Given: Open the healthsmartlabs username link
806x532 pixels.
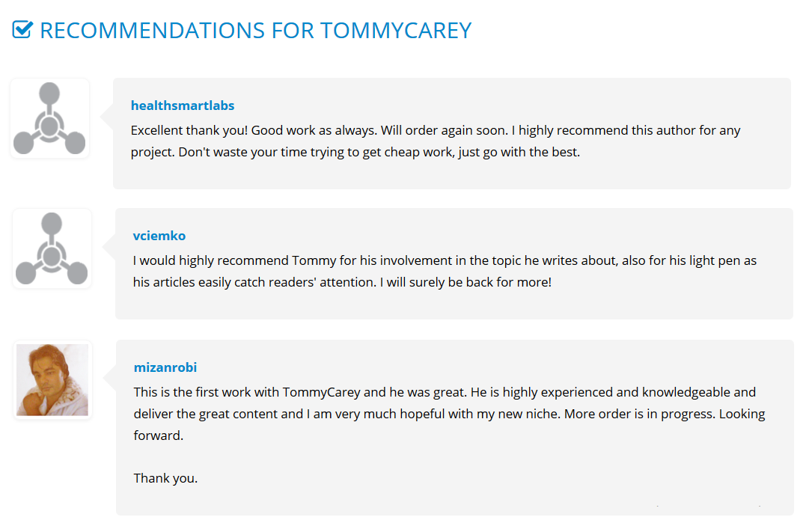Looking at the screenshot, I should click(x=183, y=106).
